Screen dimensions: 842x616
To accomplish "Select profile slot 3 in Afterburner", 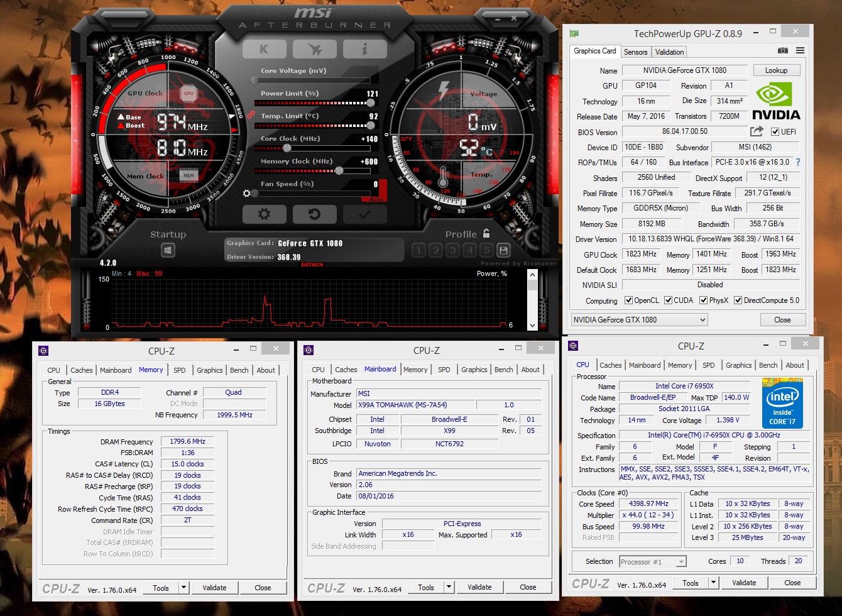I will point(452,250).
